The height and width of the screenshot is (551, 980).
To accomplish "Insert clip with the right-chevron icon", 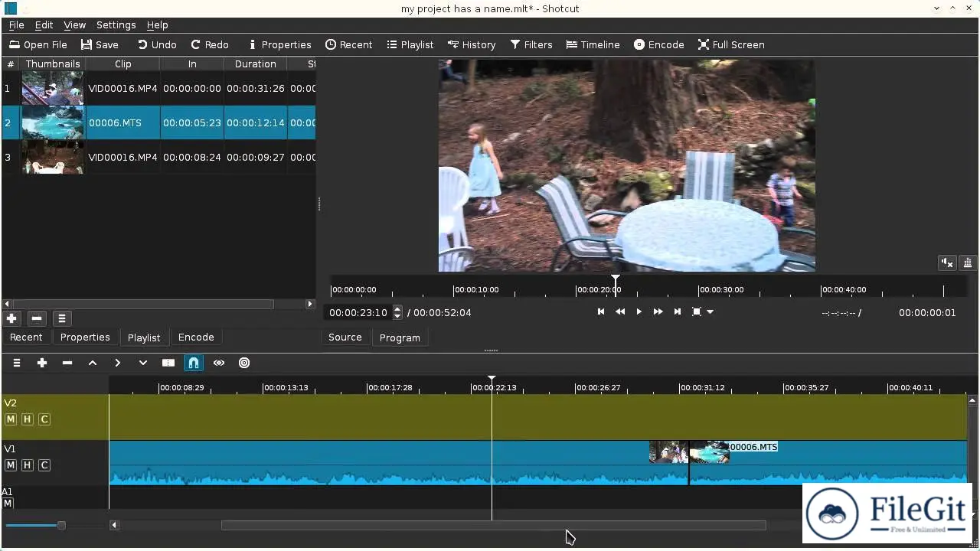I will click(118, 363).
